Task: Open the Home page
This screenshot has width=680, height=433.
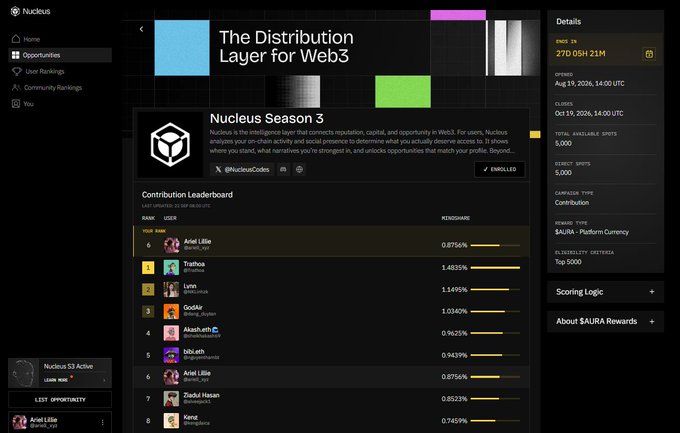Action: [60, 39]
